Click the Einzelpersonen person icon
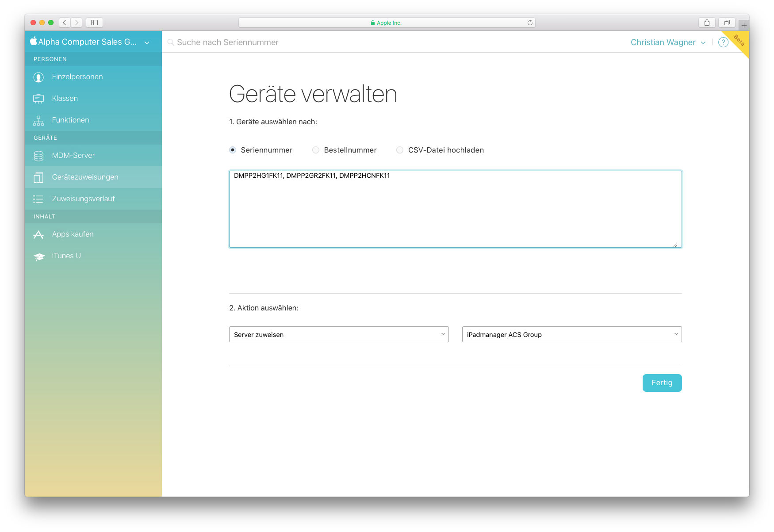Viewport: 774px width, 532px height. tap(38, 77)
